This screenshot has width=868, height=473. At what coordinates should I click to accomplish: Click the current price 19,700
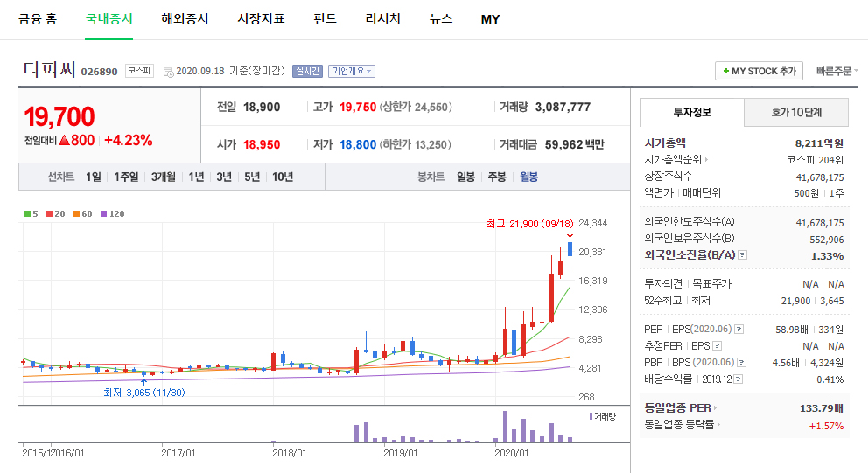pyautogui.click(x=59, y=117)
